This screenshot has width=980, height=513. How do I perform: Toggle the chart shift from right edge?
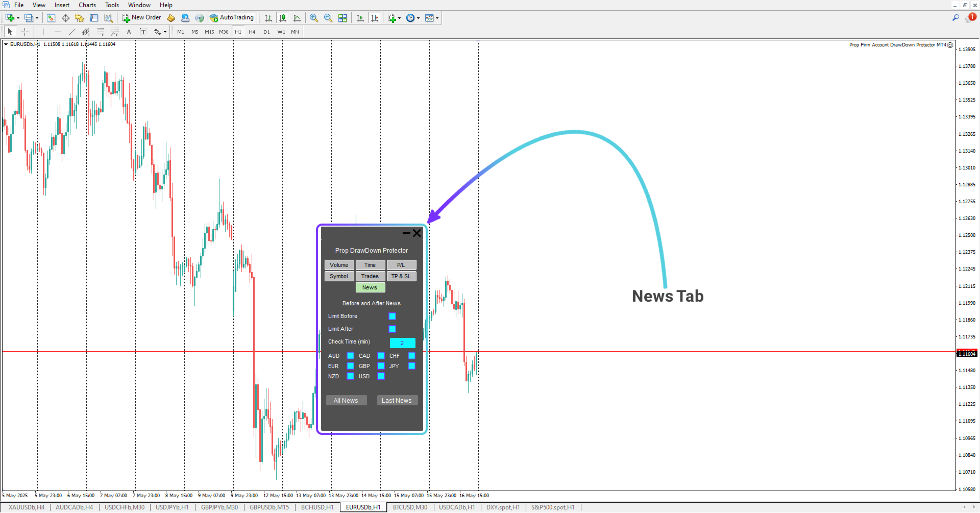[x=375, y=18]
